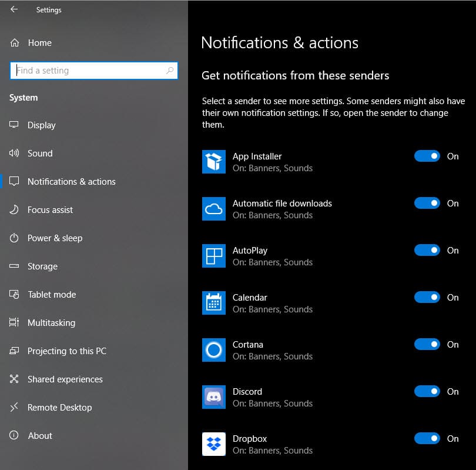Click the Notifications & actions speech-bubble icon

point(14,181)
